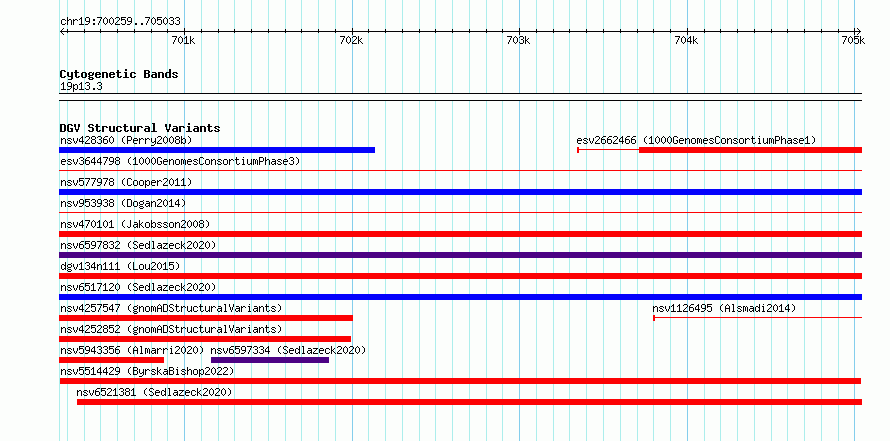Click nsv577978 (Cooper2011) label

click(126, 183)
